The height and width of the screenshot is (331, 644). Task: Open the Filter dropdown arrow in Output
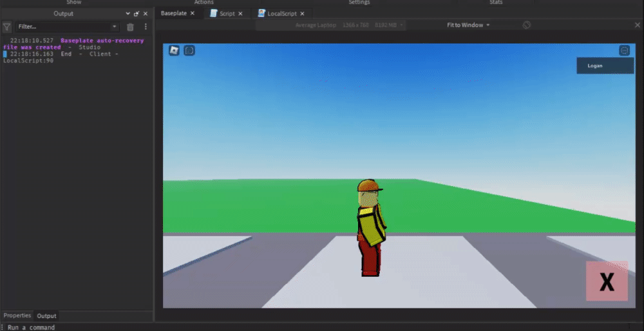[114, 26]
